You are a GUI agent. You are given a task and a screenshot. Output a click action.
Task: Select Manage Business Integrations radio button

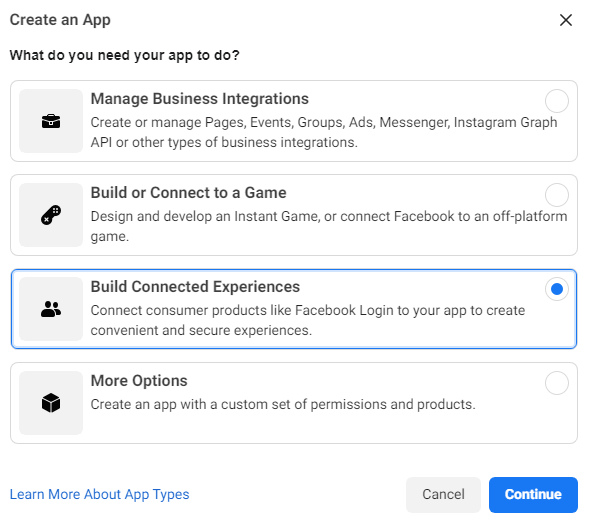pos(557,101)
